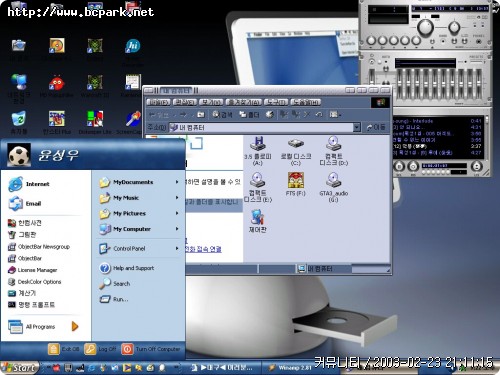Open the 도구(T) menu

click(x=276, y=102)
